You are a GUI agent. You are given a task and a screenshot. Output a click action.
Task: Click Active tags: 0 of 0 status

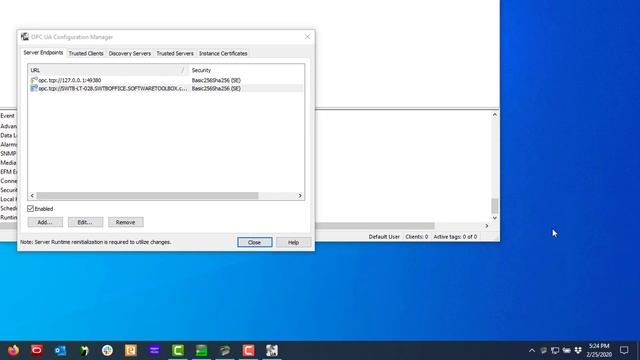(x=455, y=237)
